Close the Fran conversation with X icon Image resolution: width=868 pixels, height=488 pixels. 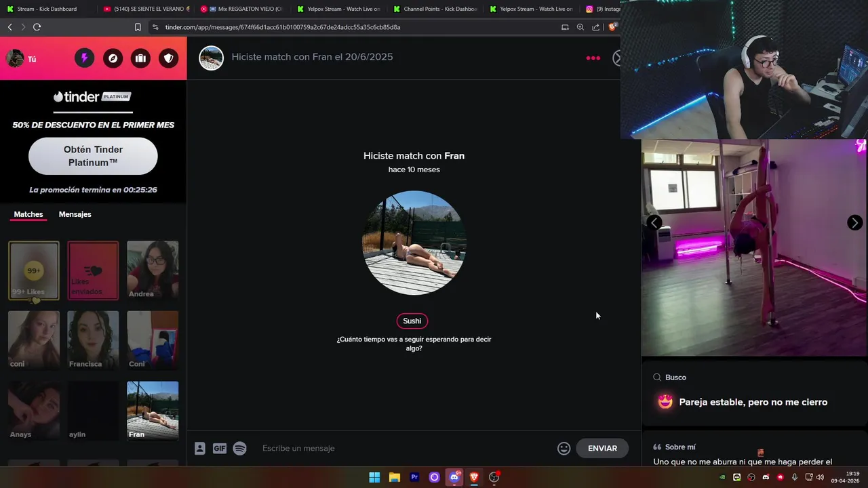pos(616,58)
